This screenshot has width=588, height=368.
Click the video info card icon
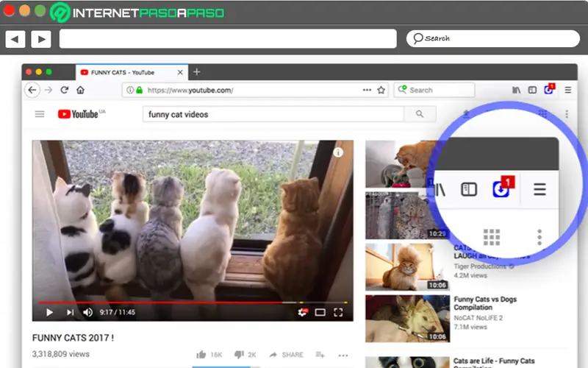pos(338,152)
